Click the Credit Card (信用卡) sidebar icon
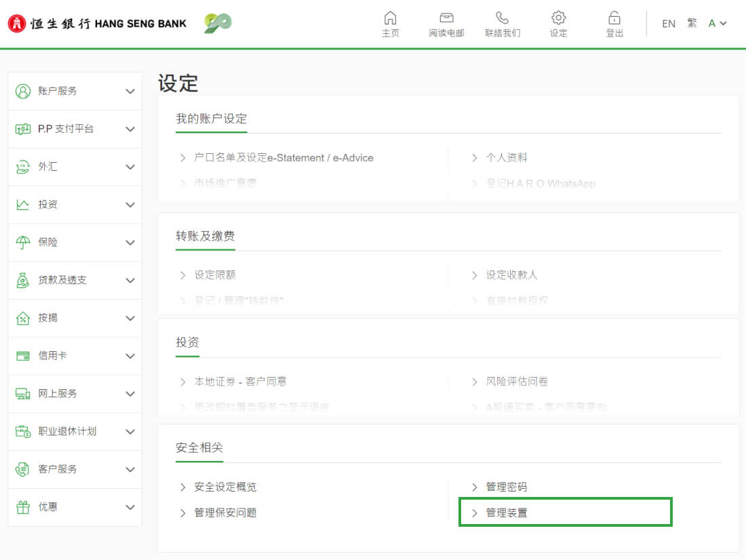 point(23,356)
